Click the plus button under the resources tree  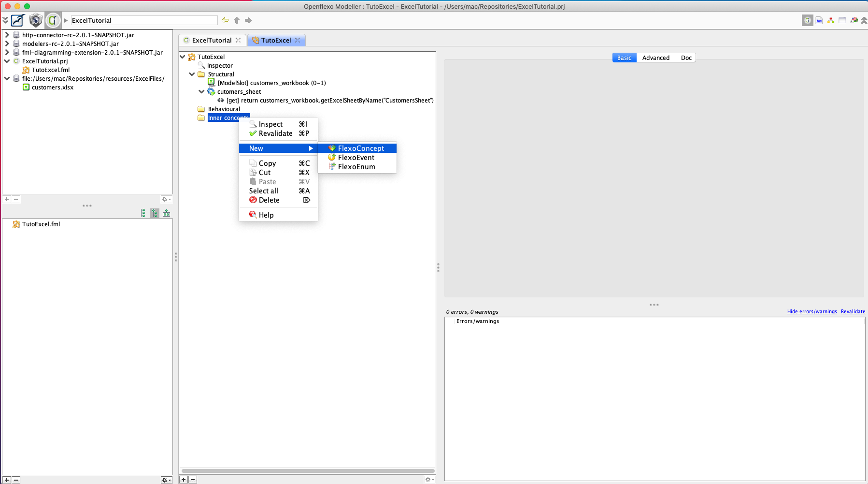point(7,199)
